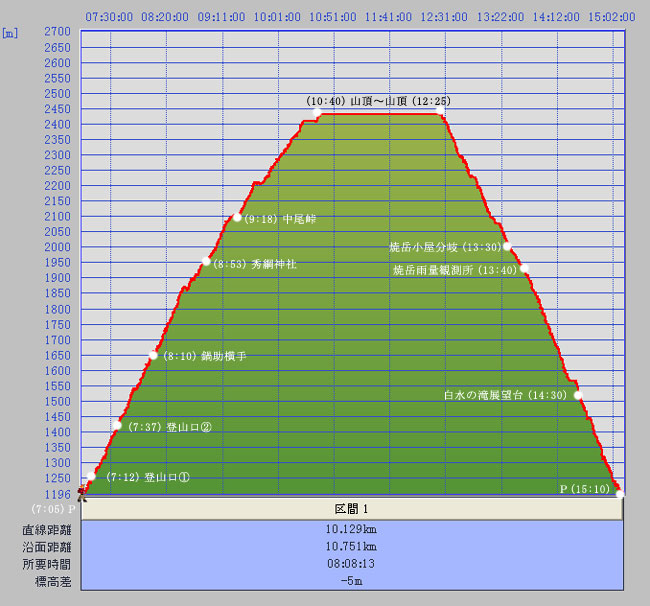The width and height of the screenshot is (650, 606).
Task: Click the 1650 elevation axis label
Action: (x=58, y=356)
